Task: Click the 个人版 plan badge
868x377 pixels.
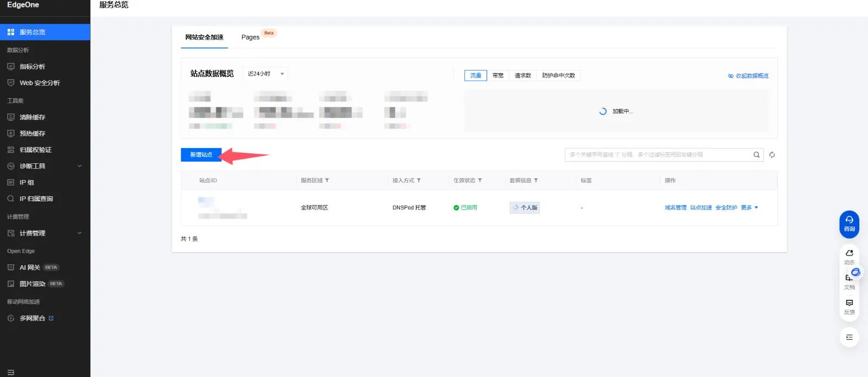Action: pos(525,208)
